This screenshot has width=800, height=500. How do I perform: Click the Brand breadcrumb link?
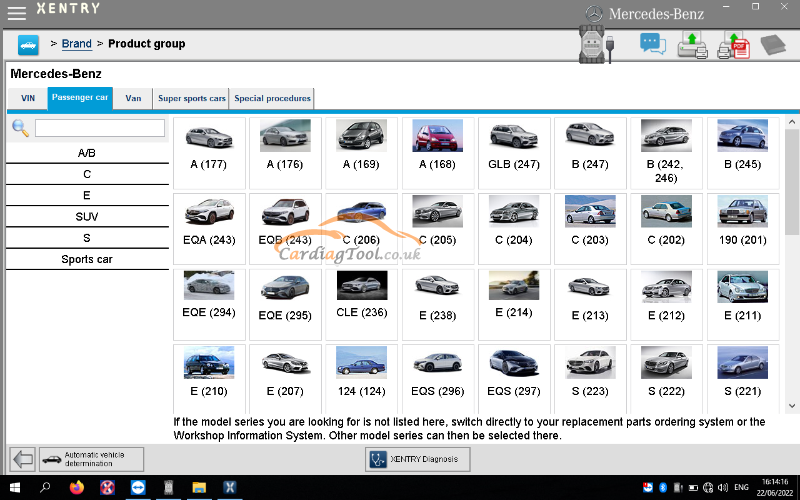(x=77, y=44)
